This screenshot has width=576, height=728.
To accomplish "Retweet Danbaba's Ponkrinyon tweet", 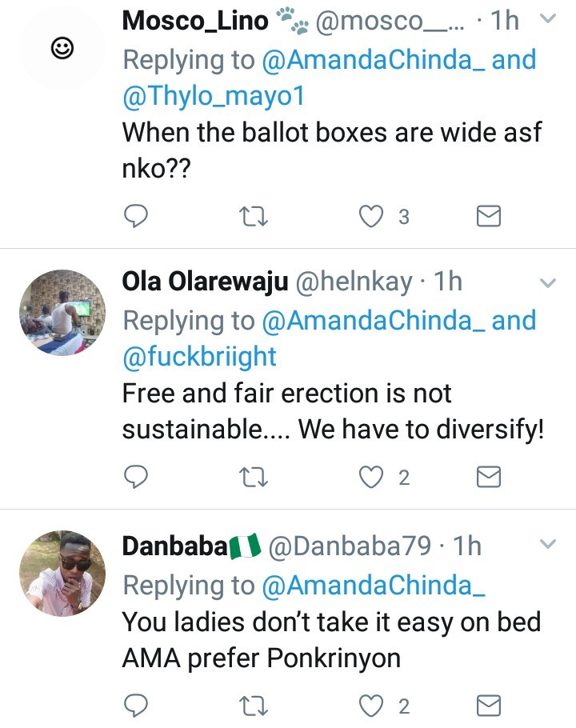I will coord(254,706).
